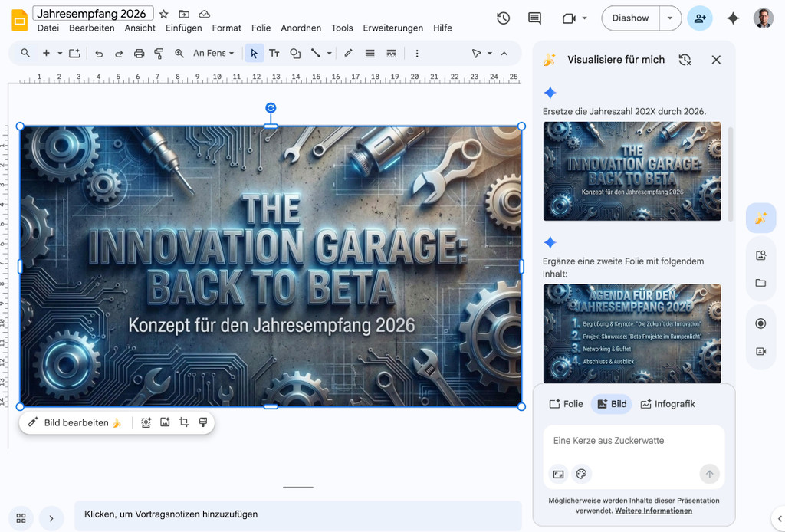This screenshot has height=532, width=785.
Task: Open the Erweiterungen menu
Action: (392, 28)
